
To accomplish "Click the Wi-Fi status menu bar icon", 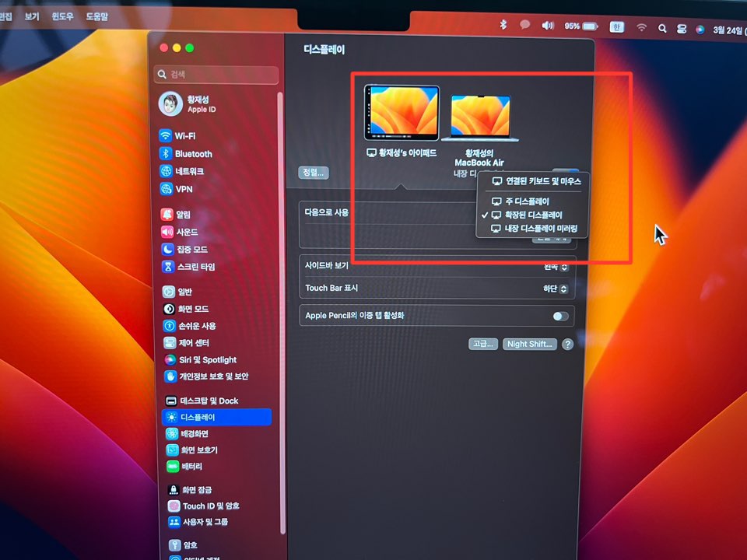I will 642,28.
